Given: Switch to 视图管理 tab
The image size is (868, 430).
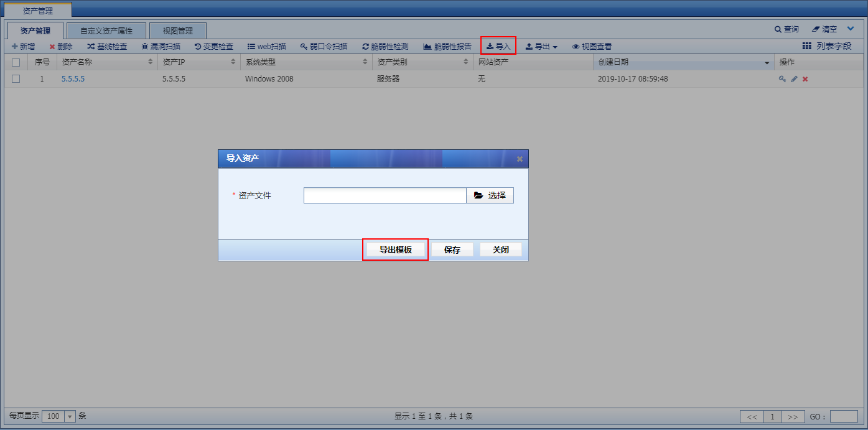Looking at the screenshot, I should tap(177, 30).
